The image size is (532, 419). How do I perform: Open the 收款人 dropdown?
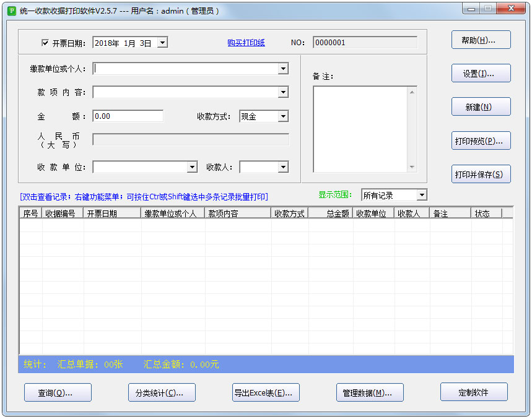tap(283, 167)
